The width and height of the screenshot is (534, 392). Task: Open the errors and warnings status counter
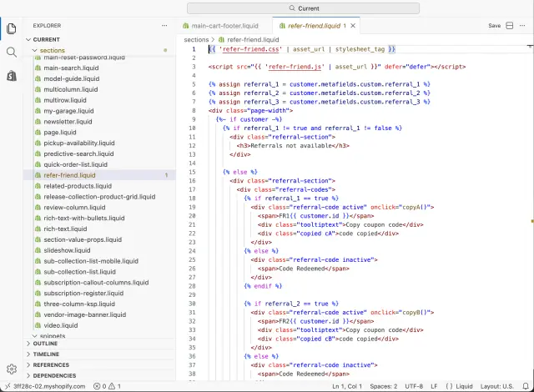coord(108,386)
